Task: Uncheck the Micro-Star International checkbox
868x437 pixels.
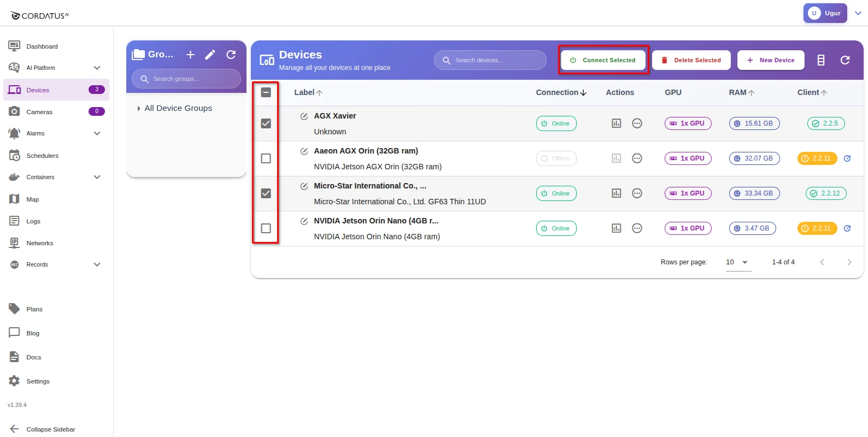Action: (266, 193)
